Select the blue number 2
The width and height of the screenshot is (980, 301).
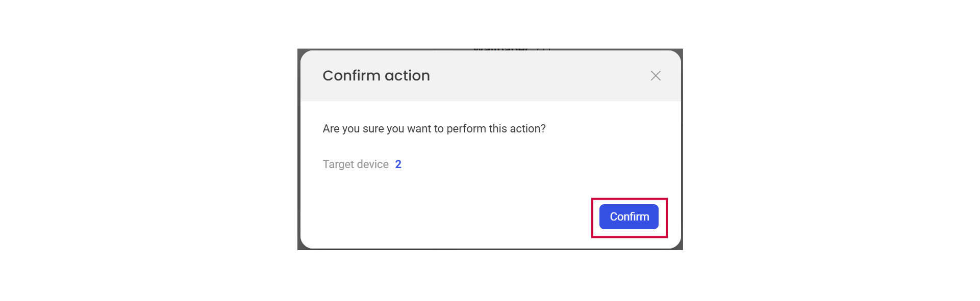(x=398, y=165)
